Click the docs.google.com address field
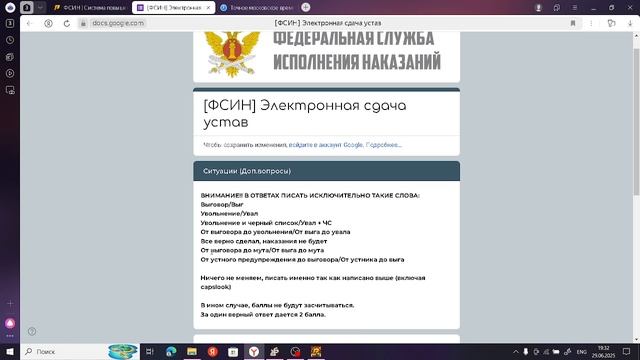Screen dimensions: 640x360 [118, 23]
